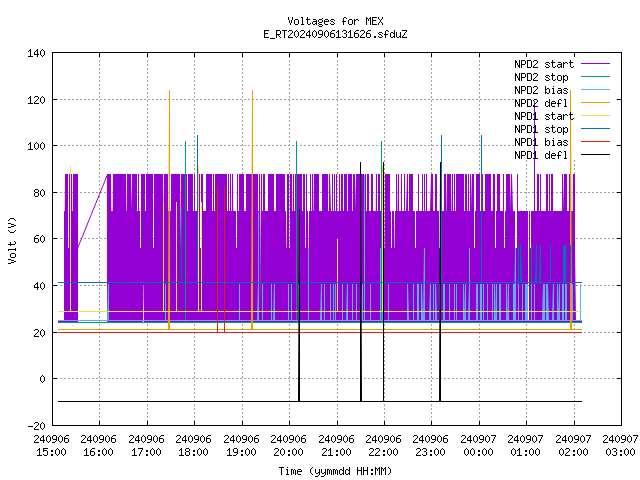
Task: Click the x-axis tick 240906 23:00
Action: tap(431, 446)
